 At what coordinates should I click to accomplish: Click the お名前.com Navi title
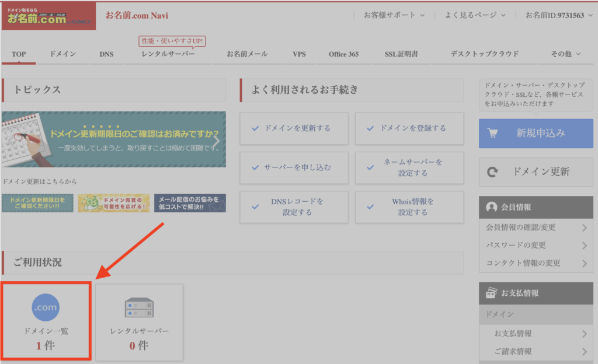click(x=137, y=16)
